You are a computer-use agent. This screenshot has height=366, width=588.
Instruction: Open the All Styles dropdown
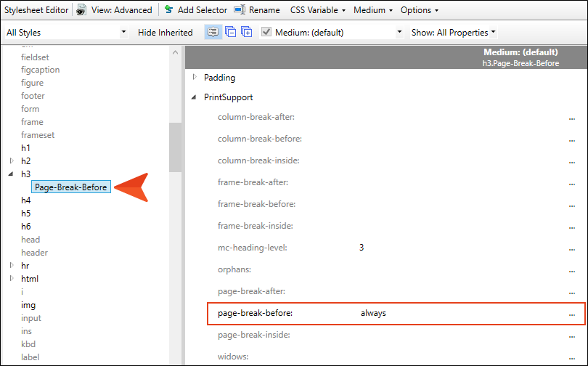tap(65, 32)
